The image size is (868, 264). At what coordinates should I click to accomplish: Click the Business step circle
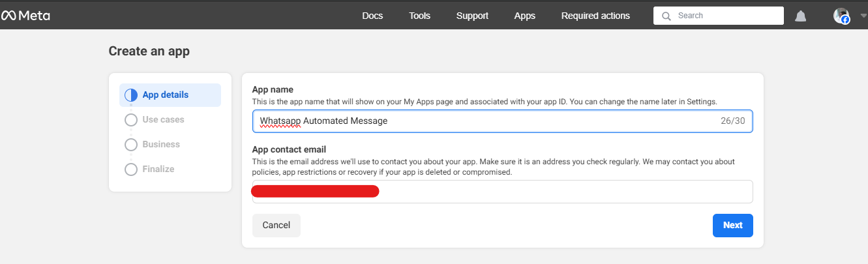click(x=130, y=145)
